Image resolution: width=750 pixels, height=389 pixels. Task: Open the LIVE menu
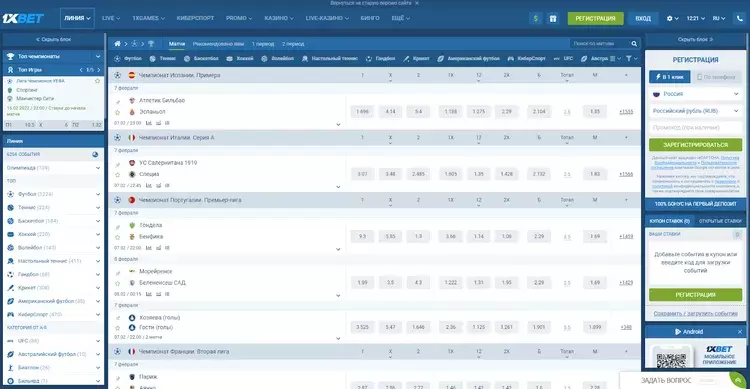tap(111, 18)
